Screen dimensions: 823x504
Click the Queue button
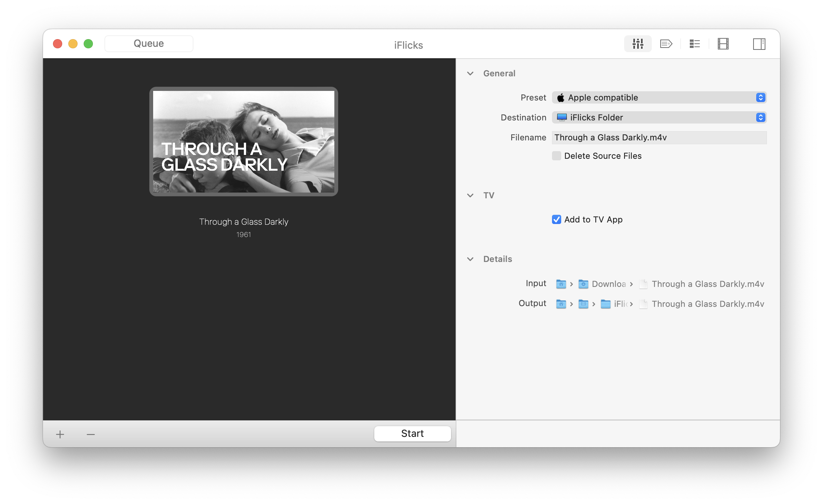149,44
